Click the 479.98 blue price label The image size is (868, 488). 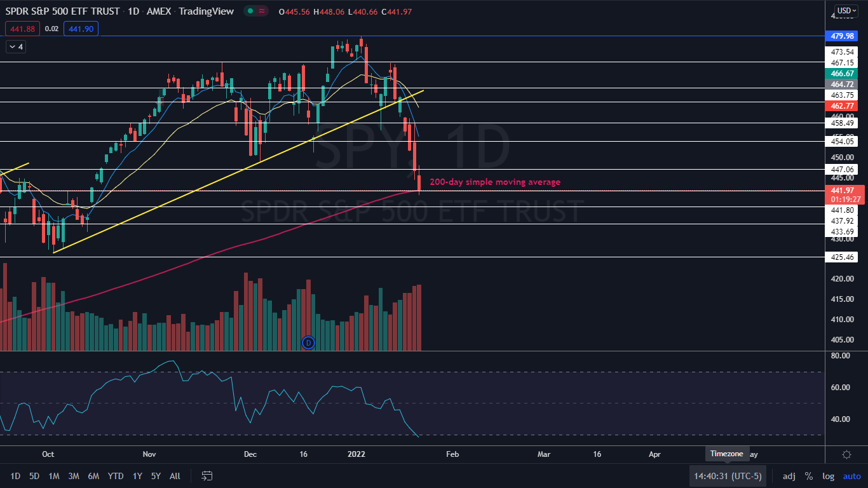coord(843,36)
